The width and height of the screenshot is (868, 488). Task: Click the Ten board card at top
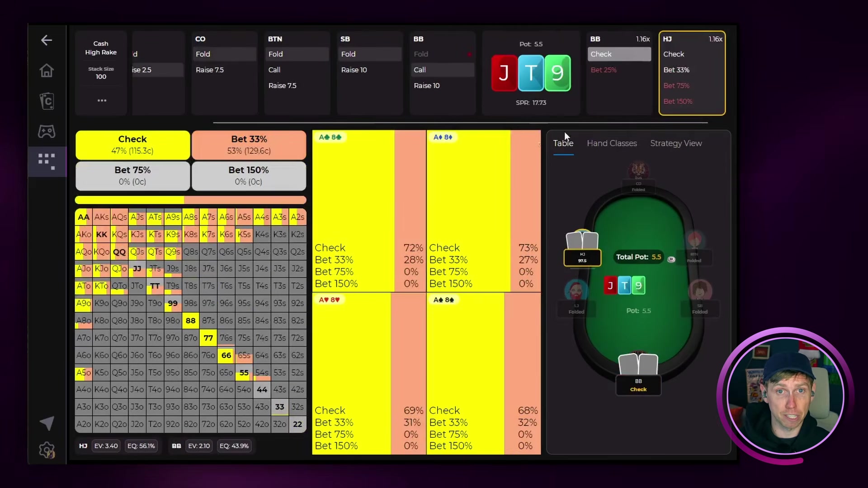pos(531,73)
